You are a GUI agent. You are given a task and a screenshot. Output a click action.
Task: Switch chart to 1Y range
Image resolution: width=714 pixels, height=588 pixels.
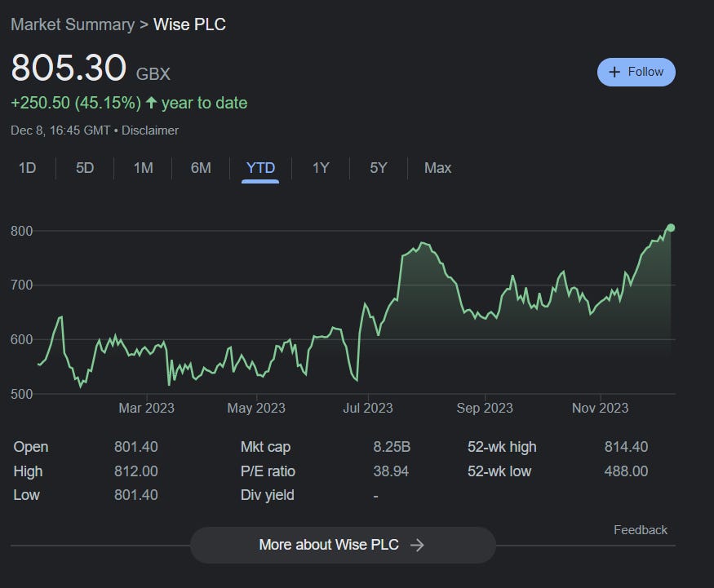tap(321, 168)
